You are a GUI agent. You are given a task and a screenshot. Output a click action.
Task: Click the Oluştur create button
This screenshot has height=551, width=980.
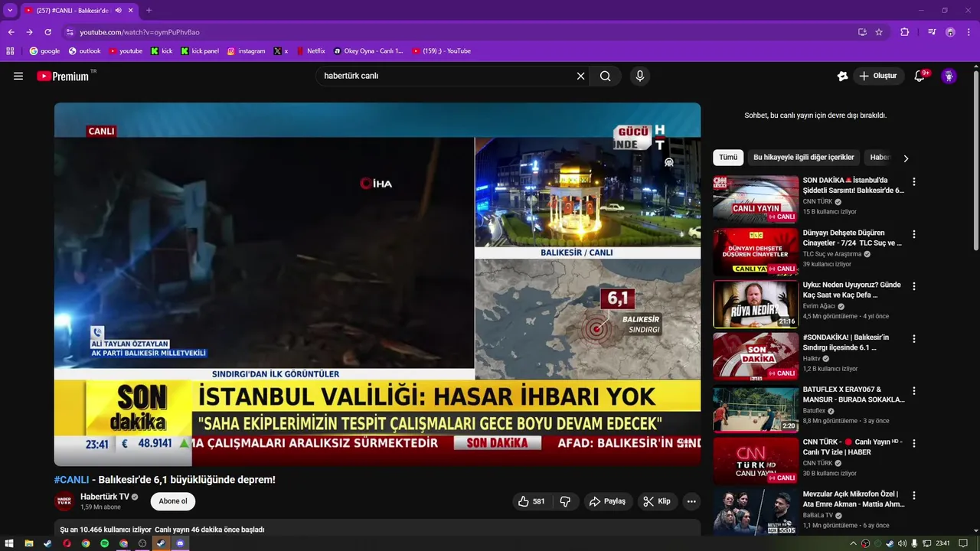coord(877,76)
